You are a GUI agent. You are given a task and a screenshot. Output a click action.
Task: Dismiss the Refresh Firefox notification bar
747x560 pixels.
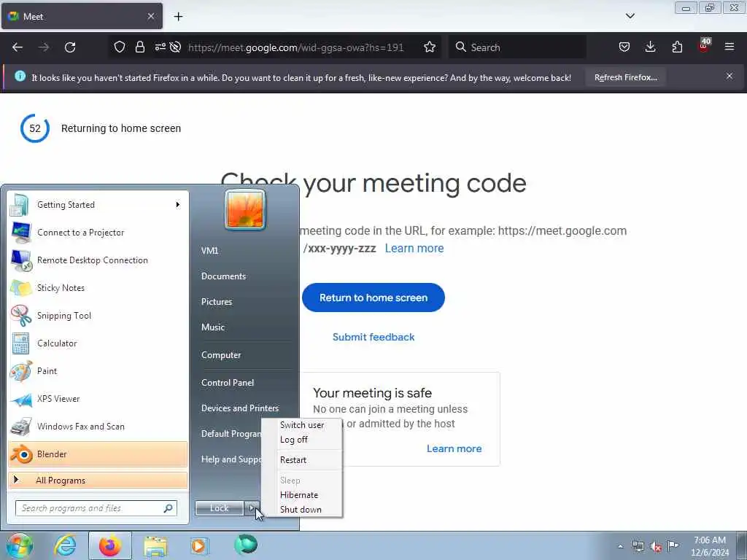point(729,76)
